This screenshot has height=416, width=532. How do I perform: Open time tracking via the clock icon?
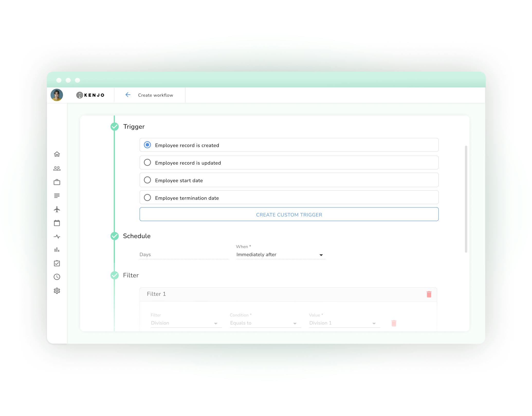coord(57,277)
